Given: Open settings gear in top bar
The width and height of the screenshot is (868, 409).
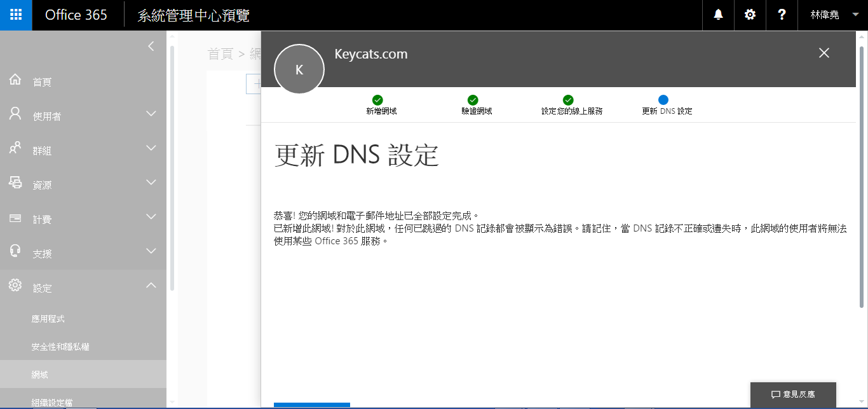Looking at the screenshot, I should coord(750,15).
